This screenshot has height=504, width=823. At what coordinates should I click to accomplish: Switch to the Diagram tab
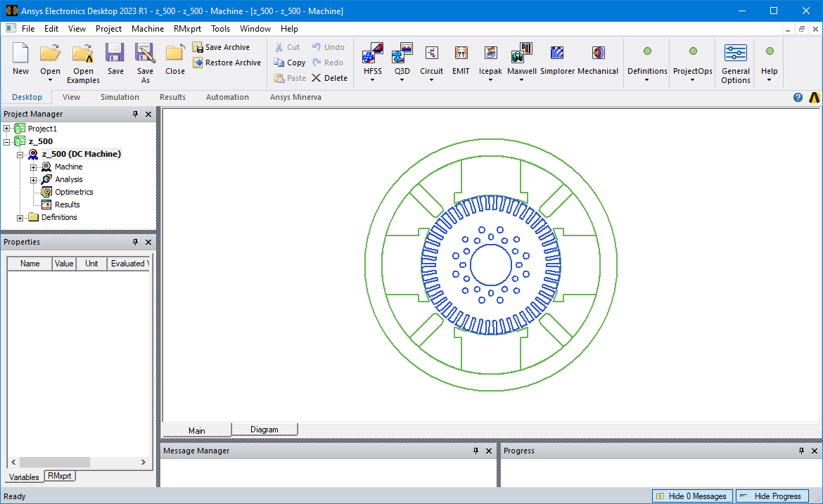(x=264, y=429)
